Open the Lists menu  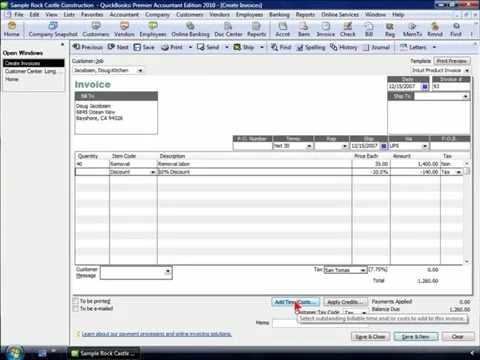pyautogui.click(x=69, y=15)
